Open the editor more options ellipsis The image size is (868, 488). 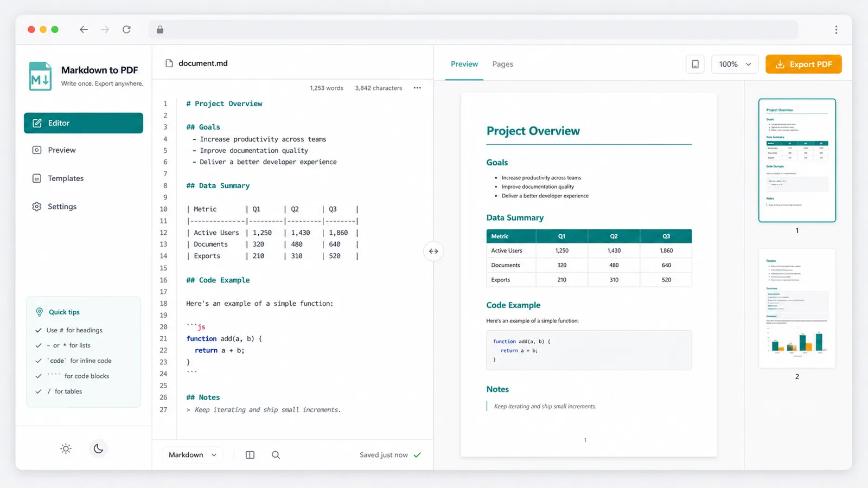point(417,88)
